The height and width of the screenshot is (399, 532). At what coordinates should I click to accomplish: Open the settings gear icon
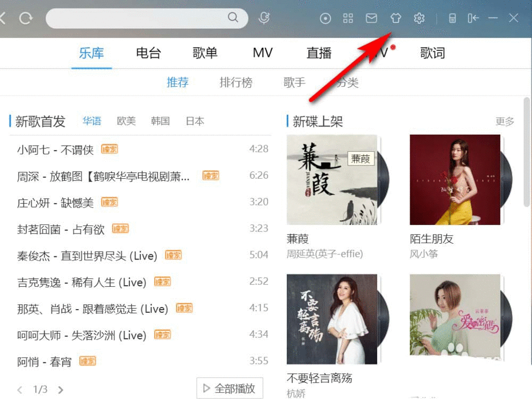click(x=419, y=18)
